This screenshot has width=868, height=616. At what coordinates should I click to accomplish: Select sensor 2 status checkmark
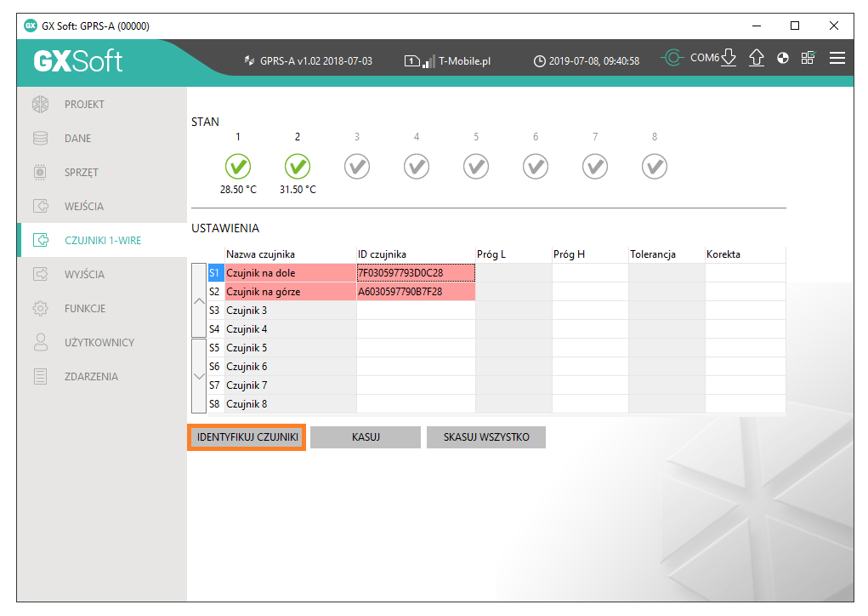[x=298, y=166]
